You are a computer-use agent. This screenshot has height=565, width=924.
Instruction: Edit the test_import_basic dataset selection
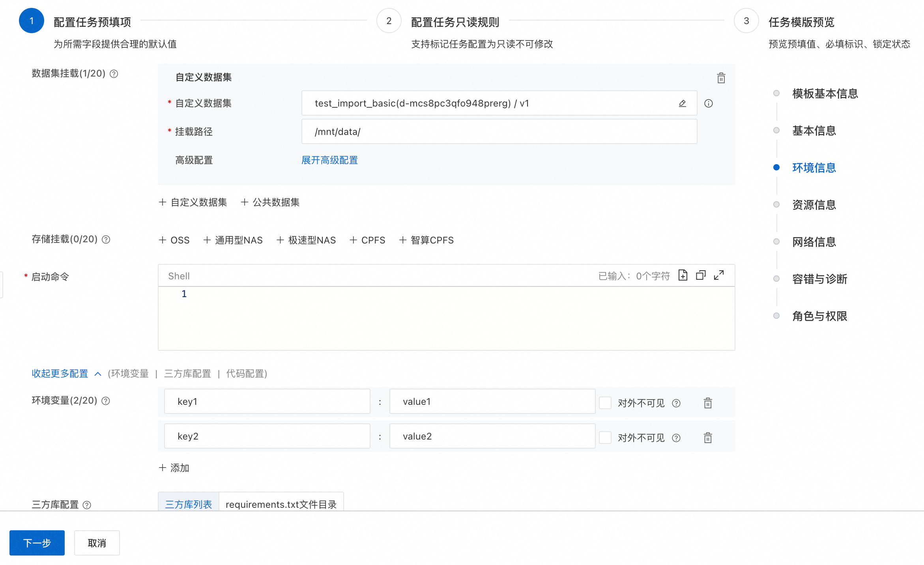pyautogui.click(x=682, y=103)
